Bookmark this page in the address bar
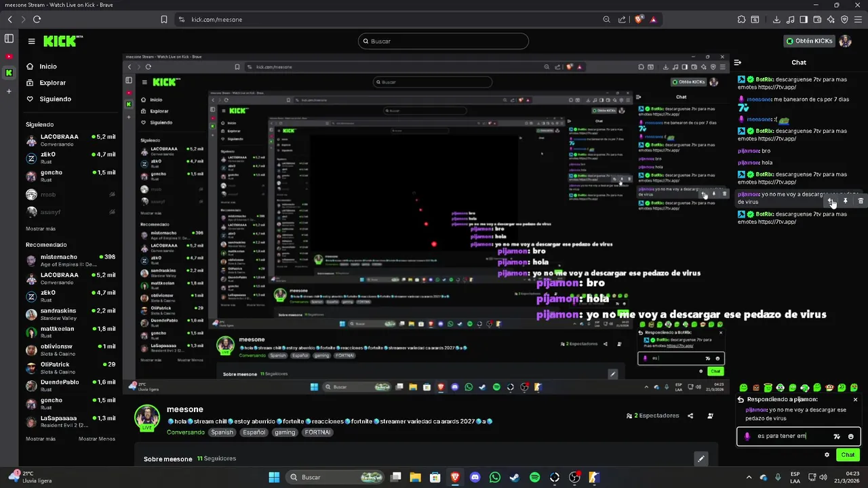Screen dimensions: 868x488 tap(164, 20)
